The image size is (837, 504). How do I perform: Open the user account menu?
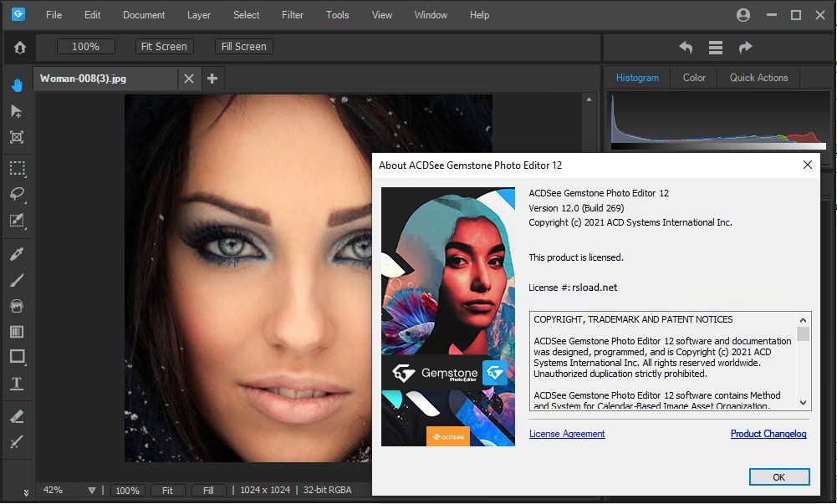[x=743, y=15]
